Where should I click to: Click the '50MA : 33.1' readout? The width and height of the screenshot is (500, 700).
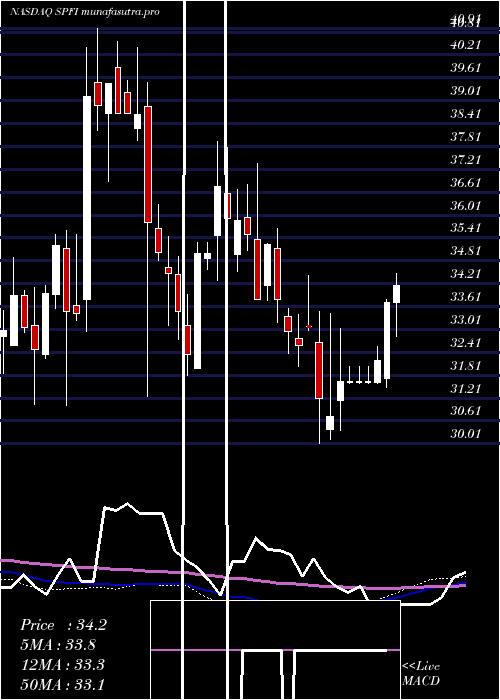[x=63, y=685]
